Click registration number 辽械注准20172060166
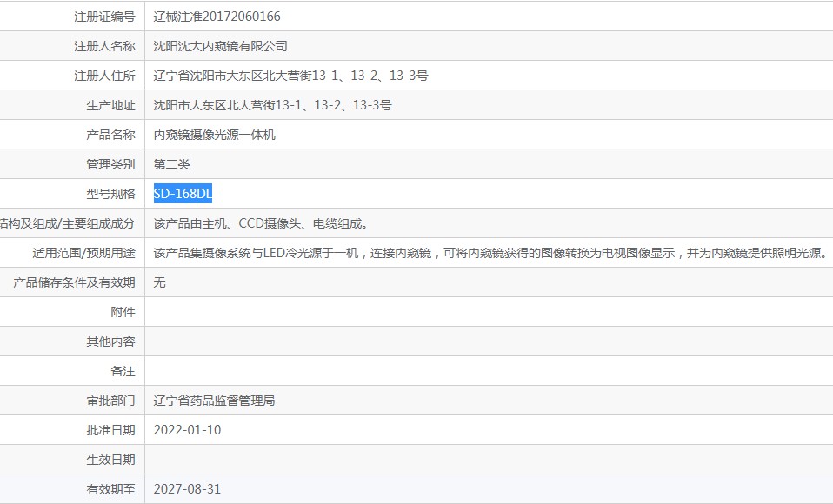This screenshot has width=833, height=504. 217,17
